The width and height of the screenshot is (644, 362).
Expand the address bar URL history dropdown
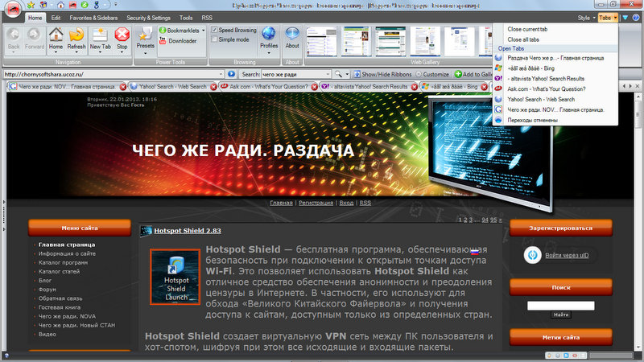coord(221,74)
